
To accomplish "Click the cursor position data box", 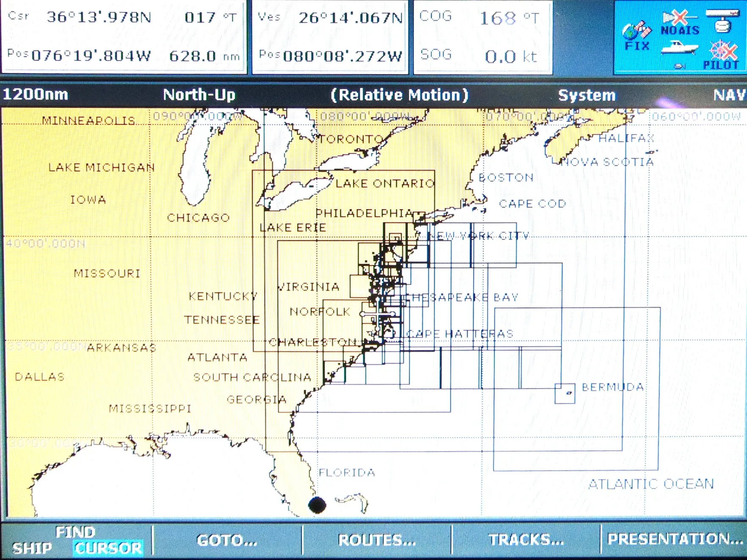I will tap(124, 37).
